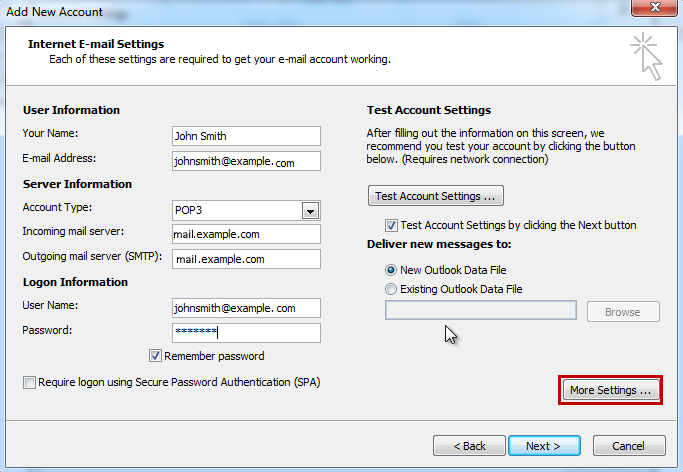Open More Settings dialog
The width and height of the screenshot is (683, 472).
tap(610, 390)
